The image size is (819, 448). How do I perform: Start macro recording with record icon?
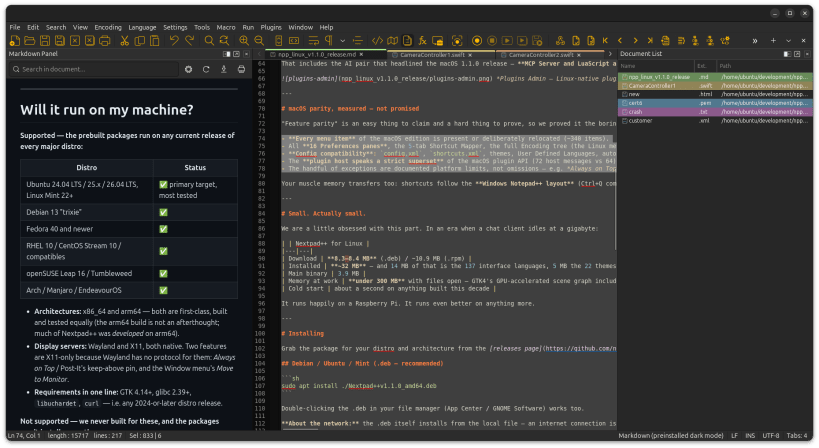coord(477,41)
